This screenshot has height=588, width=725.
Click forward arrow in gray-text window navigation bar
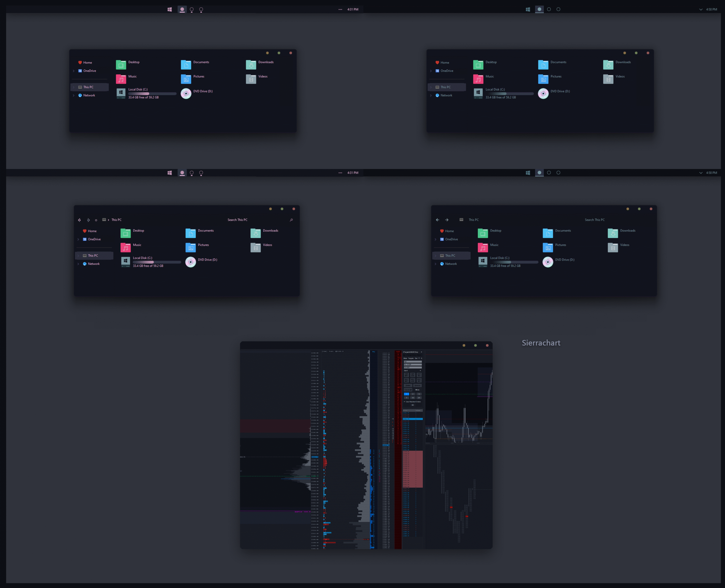[447, 220]
